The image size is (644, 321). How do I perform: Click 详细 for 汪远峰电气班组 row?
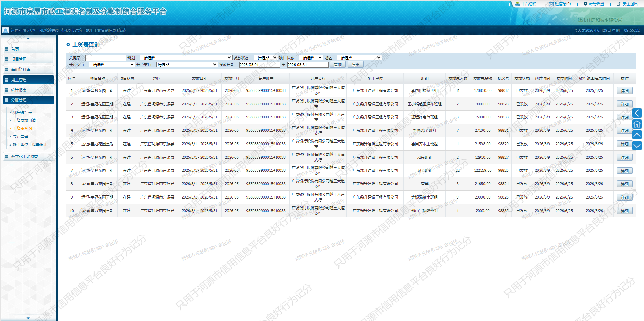click(x=625, y=117)
